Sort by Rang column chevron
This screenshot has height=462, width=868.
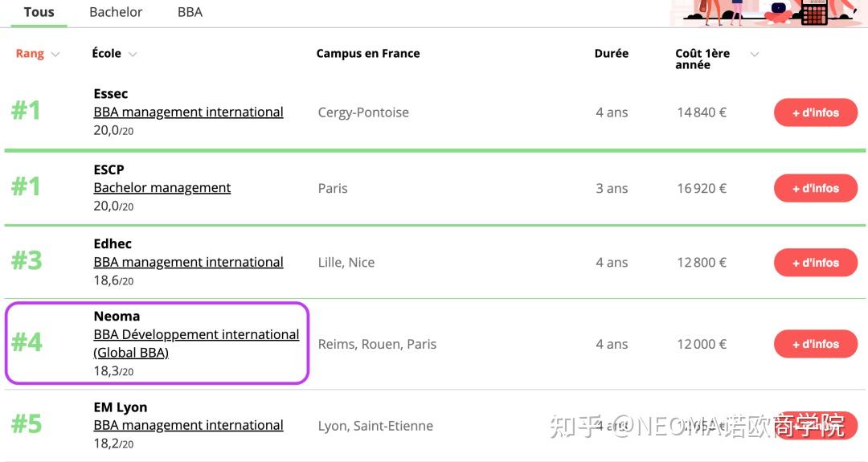(55, 54)
